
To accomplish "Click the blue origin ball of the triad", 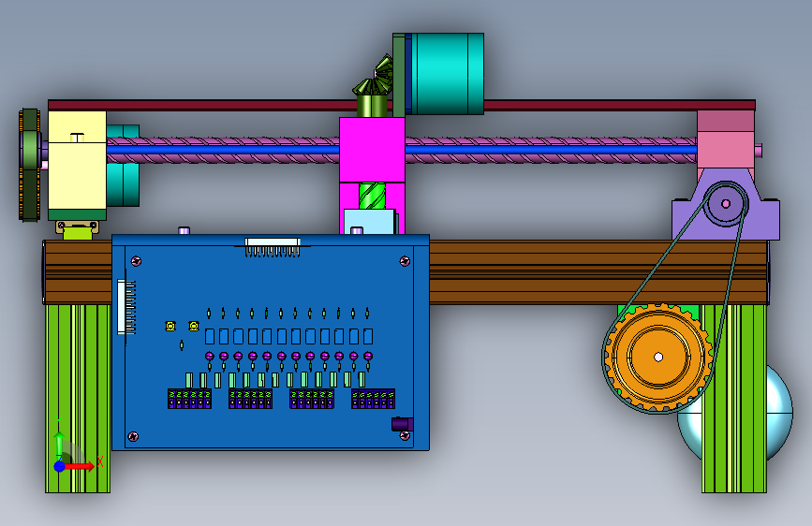I will 60,466.
